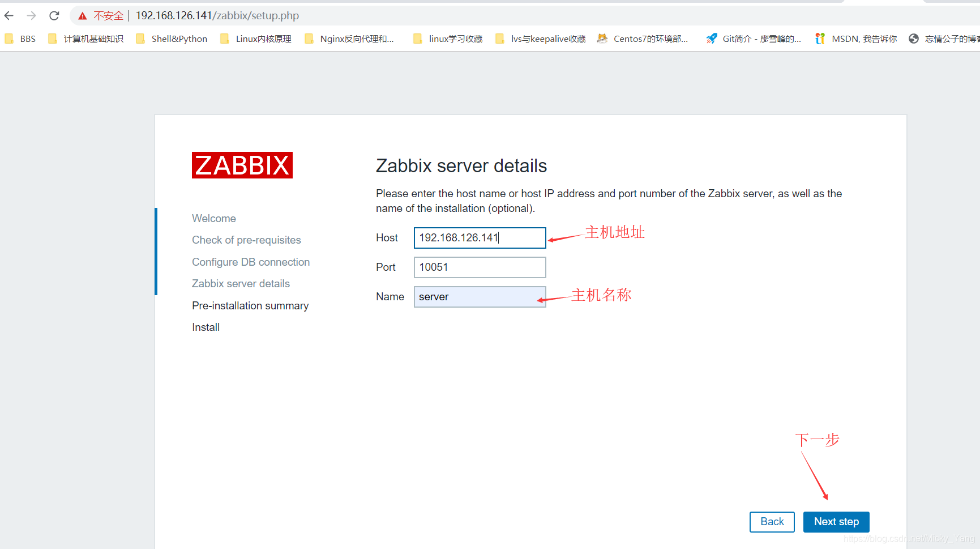Click the Port field showing 10051
The width and height of the screenshot is (980, 549).
480,267
